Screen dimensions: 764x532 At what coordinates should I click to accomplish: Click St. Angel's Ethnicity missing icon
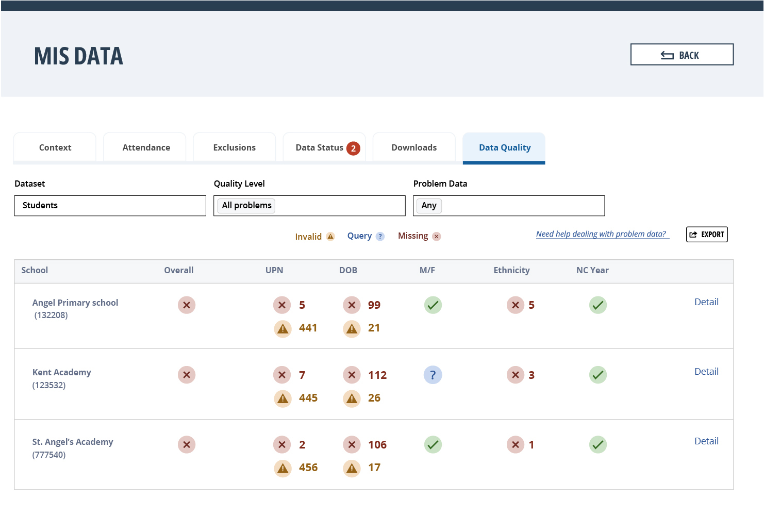coord(516,444)
